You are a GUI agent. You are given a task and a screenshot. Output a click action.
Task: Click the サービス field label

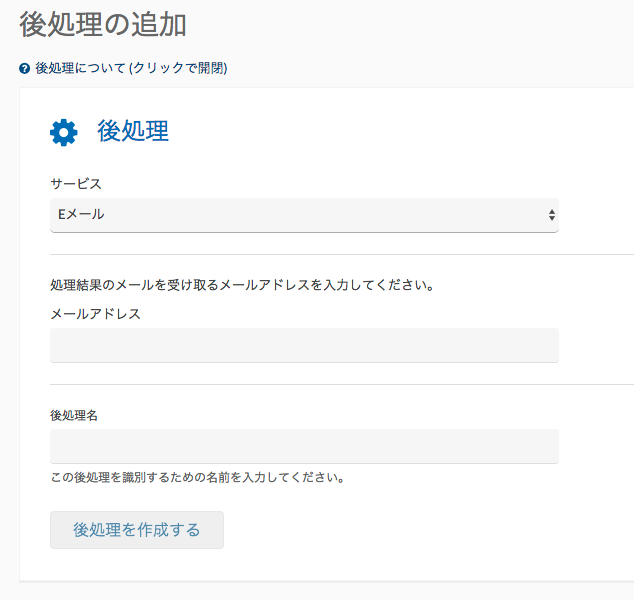pos(76,184)
